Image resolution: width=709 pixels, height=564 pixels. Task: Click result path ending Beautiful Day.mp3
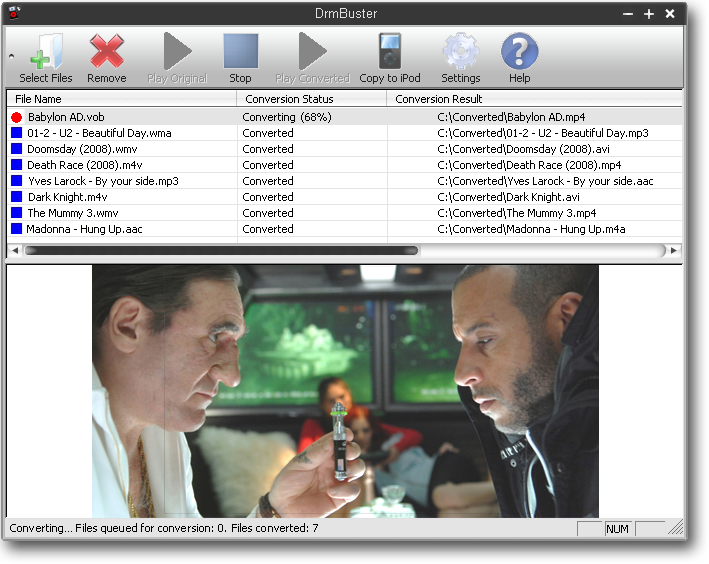click(x=543, y=133)
